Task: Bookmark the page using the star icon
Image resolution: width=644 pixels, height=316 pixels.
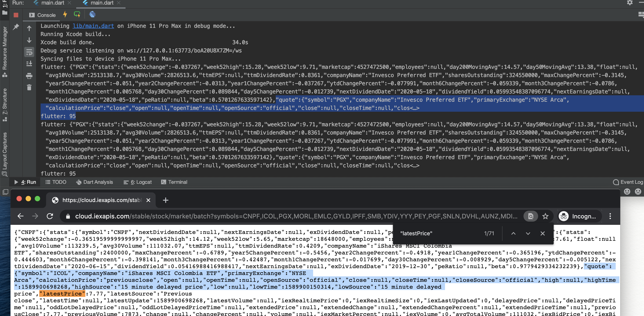Action: pyautogui.click(x=546, y=216)
